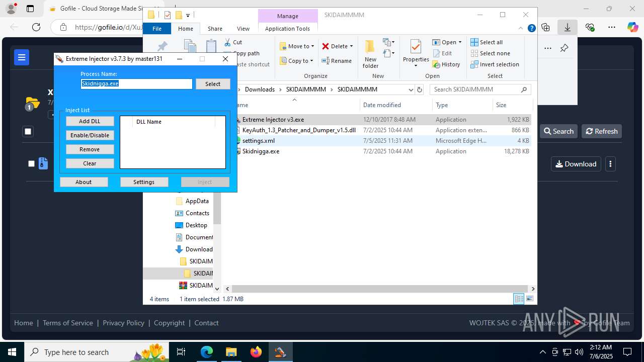The width and height of the screenshot is (644, 362).
Task: Click Gofile Refresh button
Action: tap(602, 131)
